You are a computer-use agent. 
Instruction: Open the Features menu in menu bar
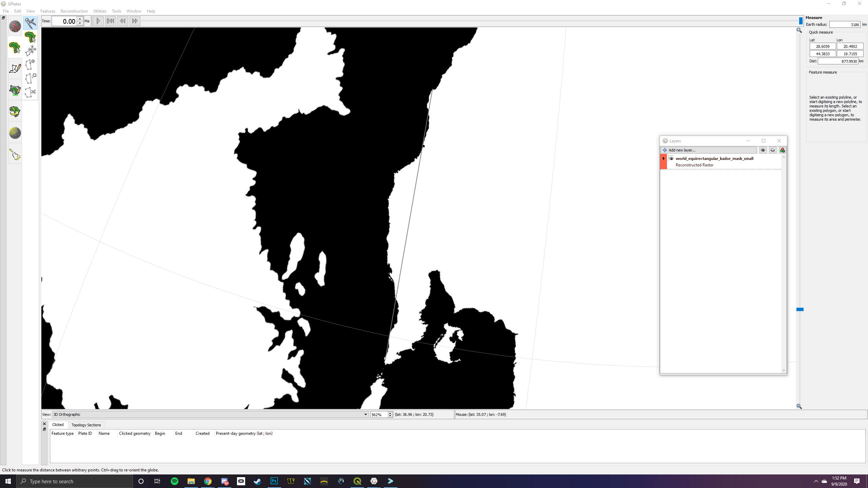point(48,11)
